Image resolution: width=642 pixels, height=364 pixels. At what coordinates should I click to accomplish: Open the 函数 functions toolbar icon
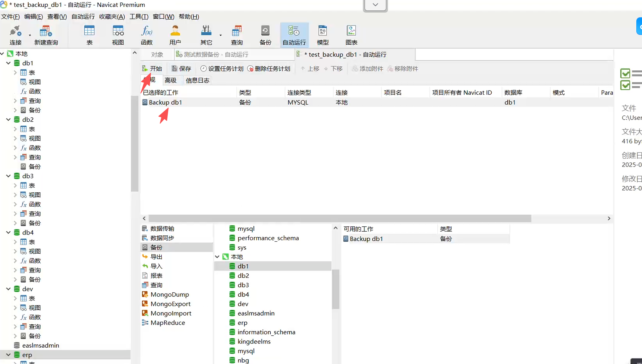[x=147, y=35]
